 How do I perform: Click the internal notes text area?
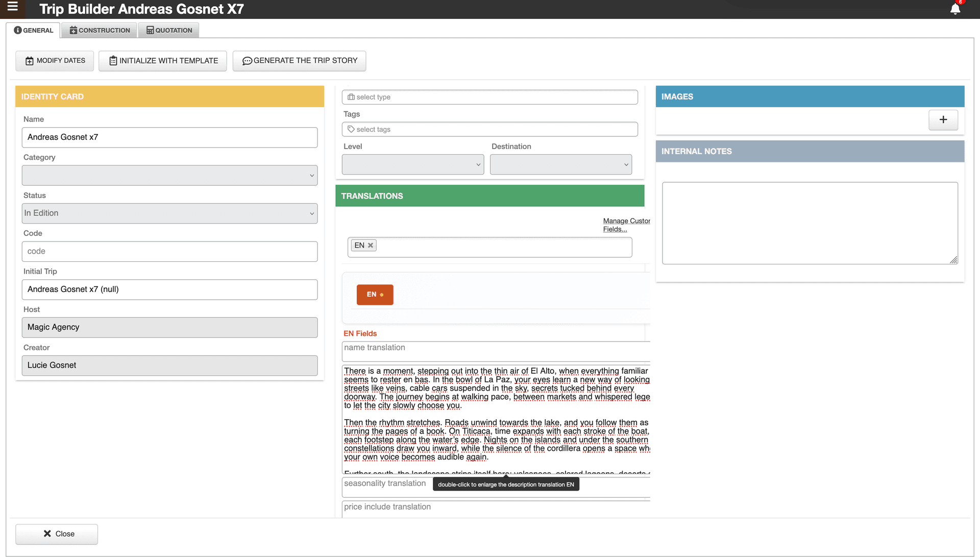pyautogui.click(x=810, y=223)
